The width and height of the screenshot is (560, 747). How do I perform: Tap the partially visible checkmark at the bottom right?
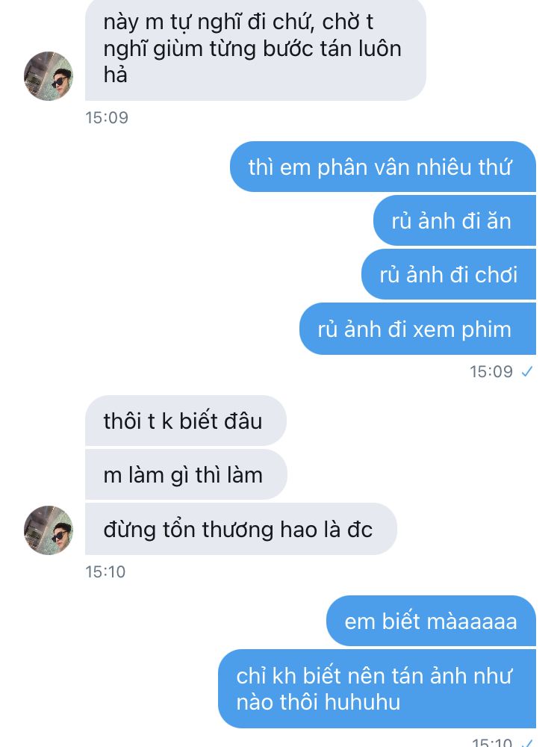click(x=528, y=743)
